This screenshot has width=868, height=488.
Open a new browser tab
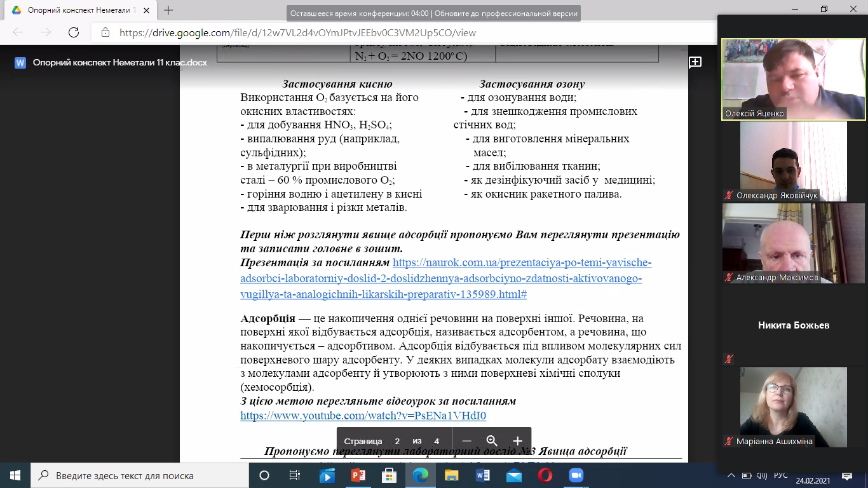(168, 10)
